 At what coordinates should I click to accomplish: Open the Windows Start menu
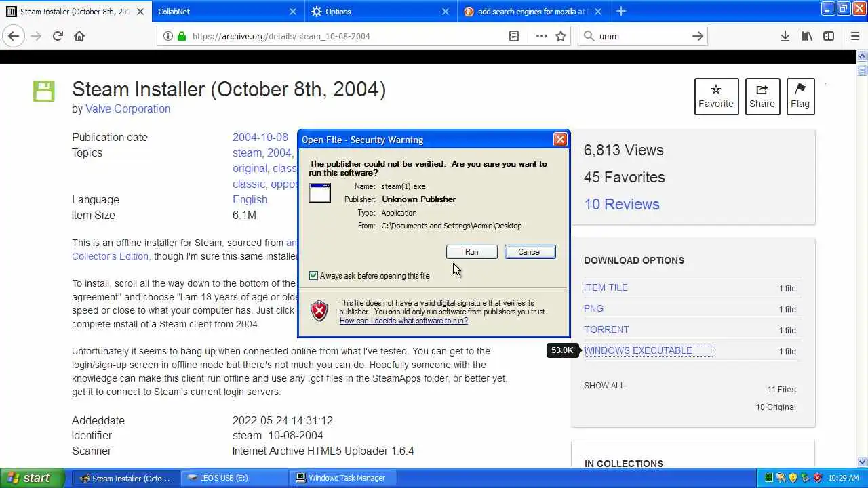tap(32, 478)
